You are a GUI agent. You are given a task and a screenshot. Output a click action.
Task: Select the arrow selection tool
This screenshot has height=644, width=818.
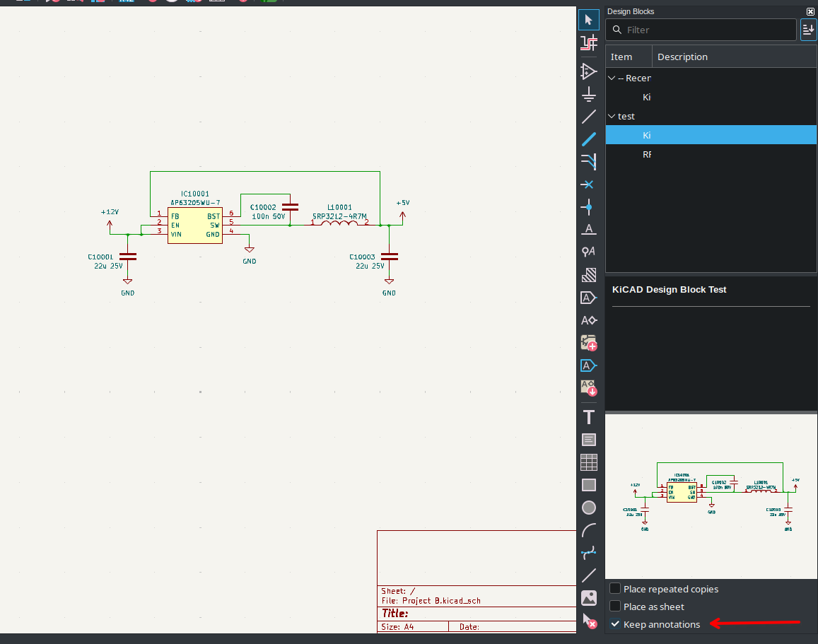tap(588, 20)
